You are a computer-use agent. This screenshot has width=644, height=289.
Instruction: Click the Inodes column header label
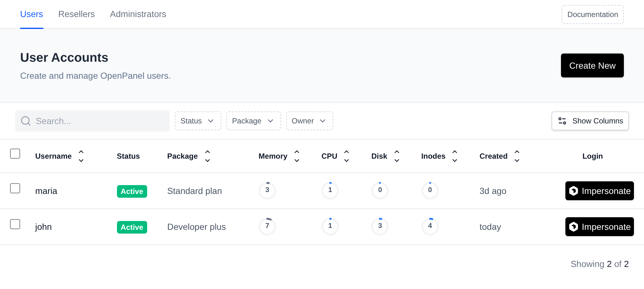coord(433,156)
